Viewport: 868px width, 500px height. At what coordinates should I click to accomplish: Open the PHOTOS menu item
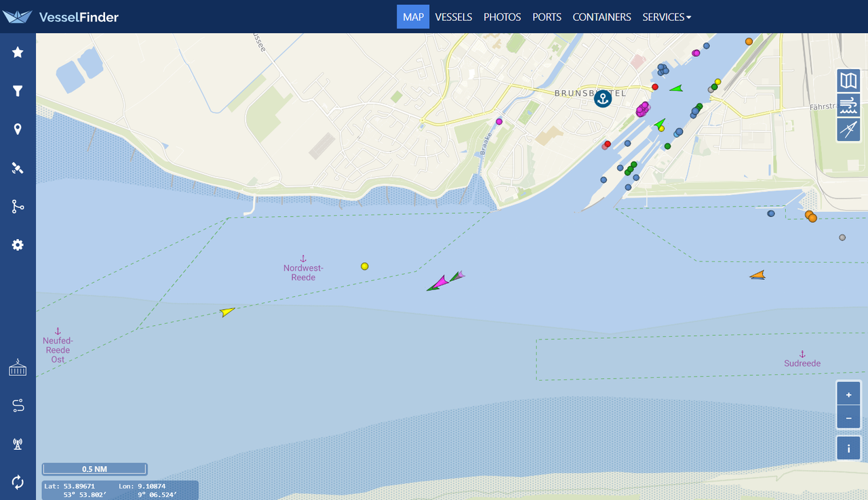[502, 17]
